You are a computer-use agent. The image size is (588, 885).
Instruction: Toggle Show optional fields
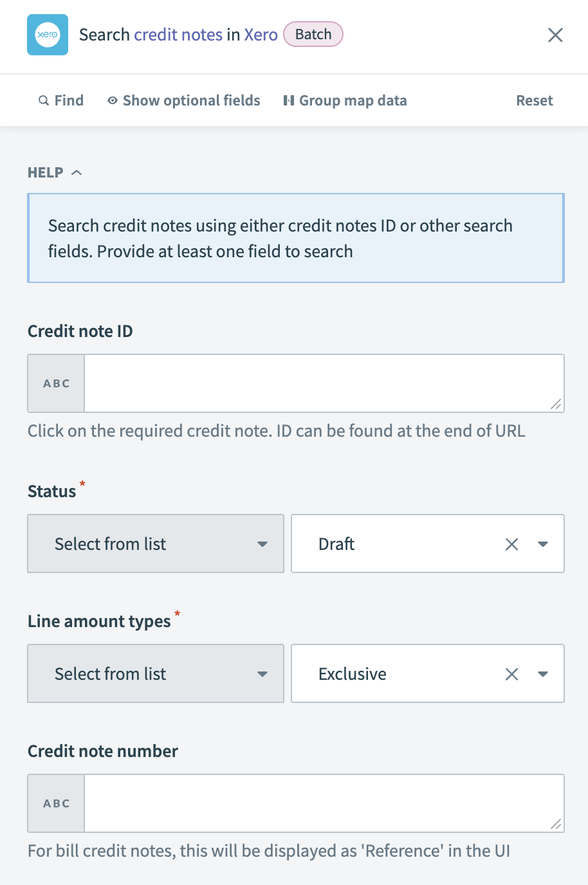coord(190,100)
